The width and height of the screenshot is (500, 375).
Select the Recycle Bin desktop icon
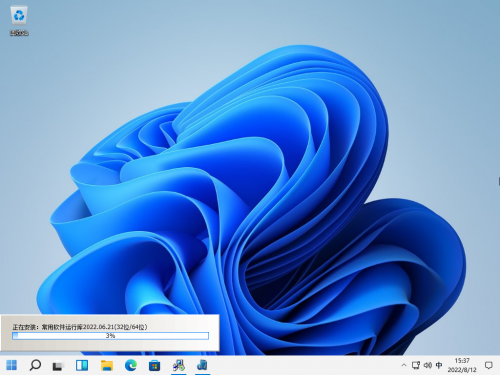[x=19, y=21]
